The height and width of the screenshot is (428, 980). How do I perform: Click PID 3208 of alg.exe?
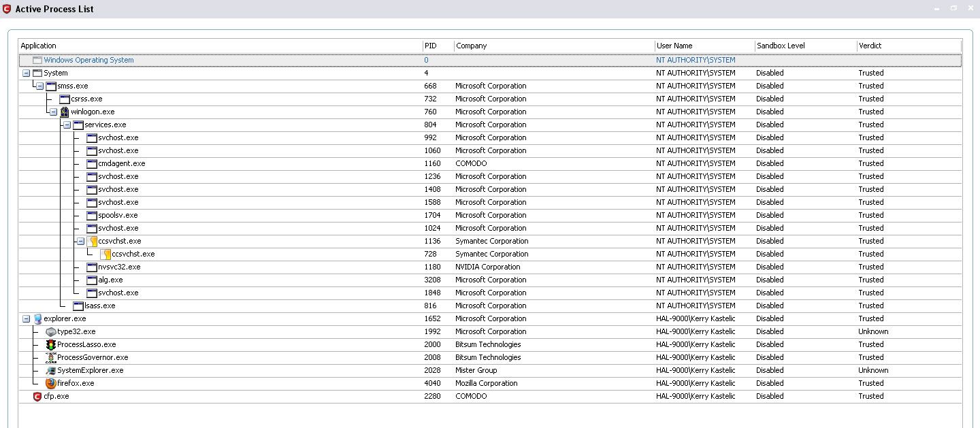click(x=432, y=280)
